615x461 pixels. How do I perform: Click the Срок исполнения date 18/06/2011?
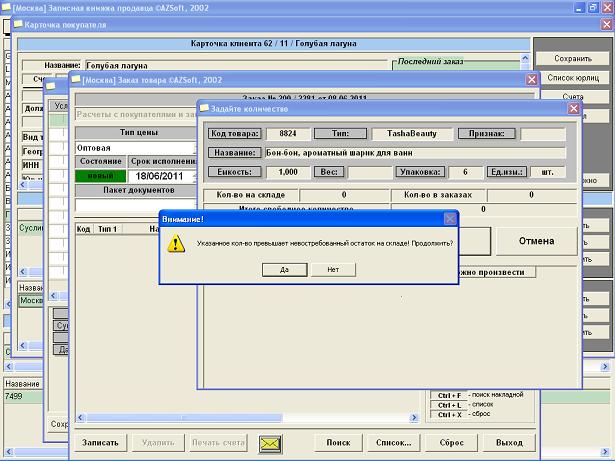(x=162, y=176)
